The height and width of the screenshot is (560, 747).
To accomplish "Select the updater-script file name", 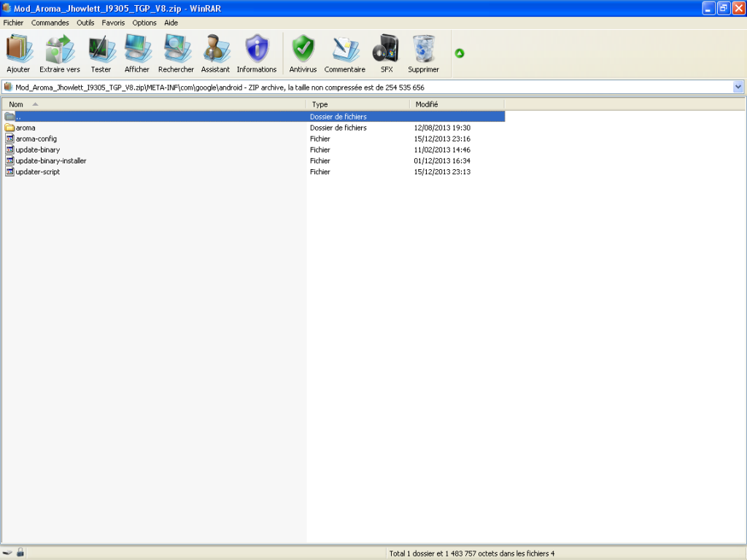I will [x=38, y=171].
